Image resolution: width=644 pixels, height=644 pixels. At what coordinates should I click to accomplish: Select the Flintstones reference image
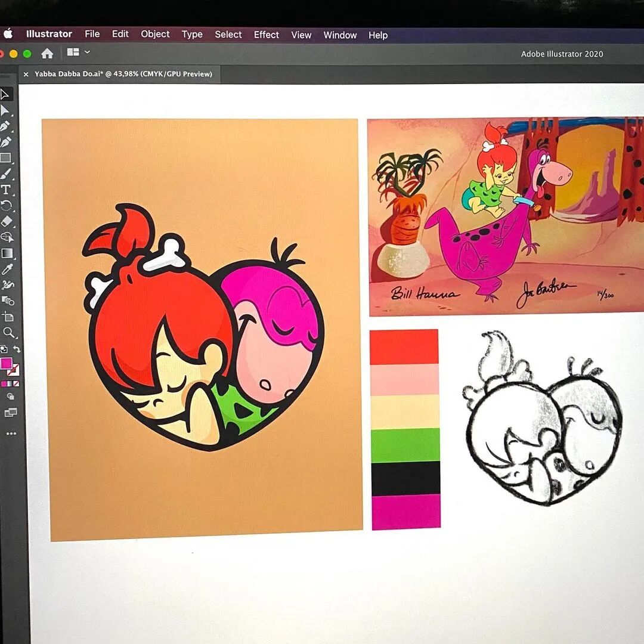click(x=506, y=217)
